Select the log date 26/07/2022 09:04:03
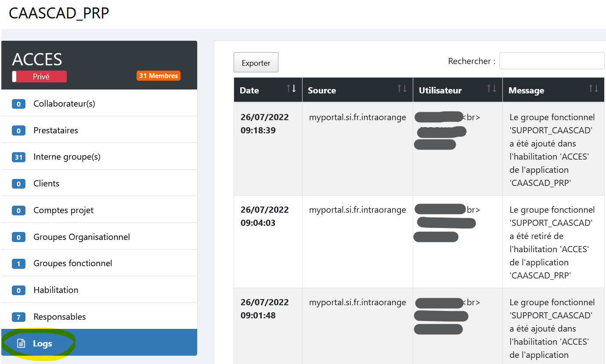This screenshot has height=364, width=606. (265, 216)
